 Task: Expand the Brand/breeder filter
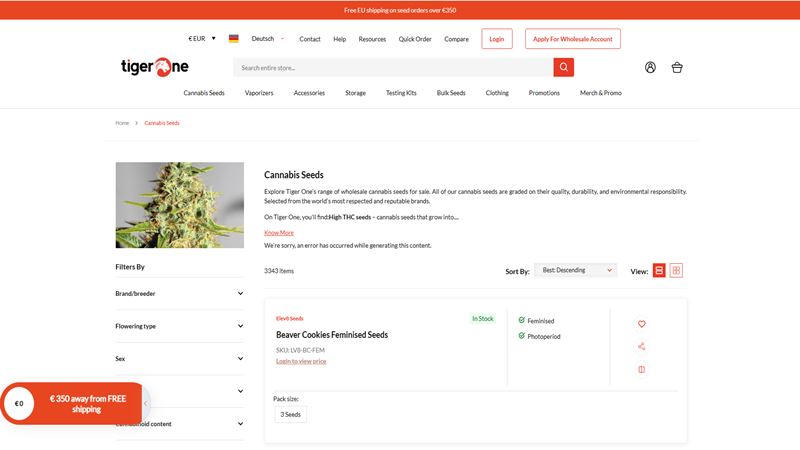[x=180, y=294]
